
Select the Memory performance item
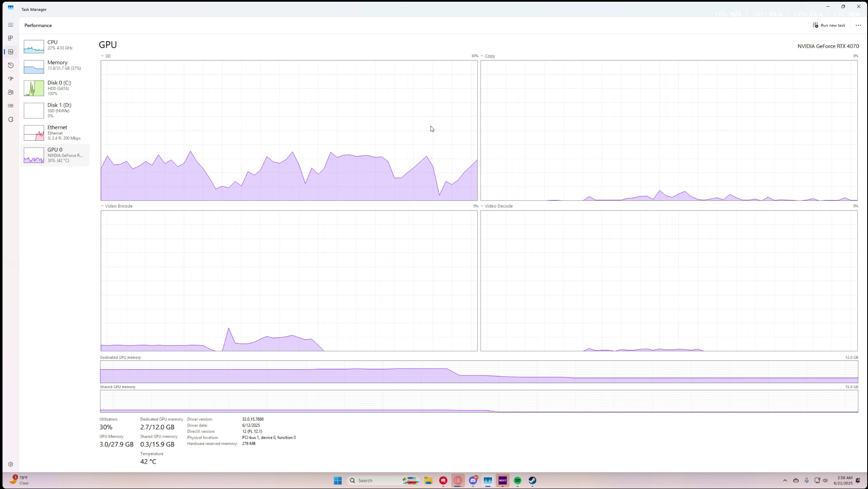(55, 66)
